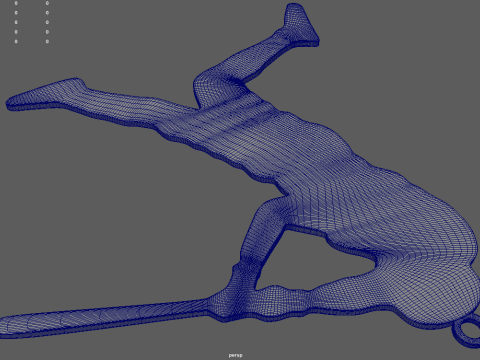Click the "persp" camera label

235,355
